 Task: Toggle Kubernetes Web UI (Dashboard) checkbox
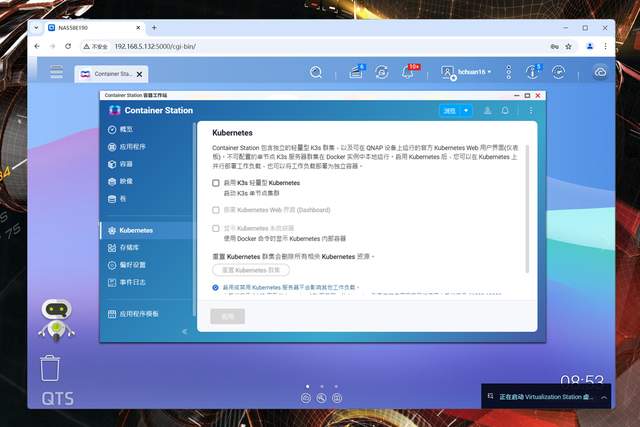216,210
